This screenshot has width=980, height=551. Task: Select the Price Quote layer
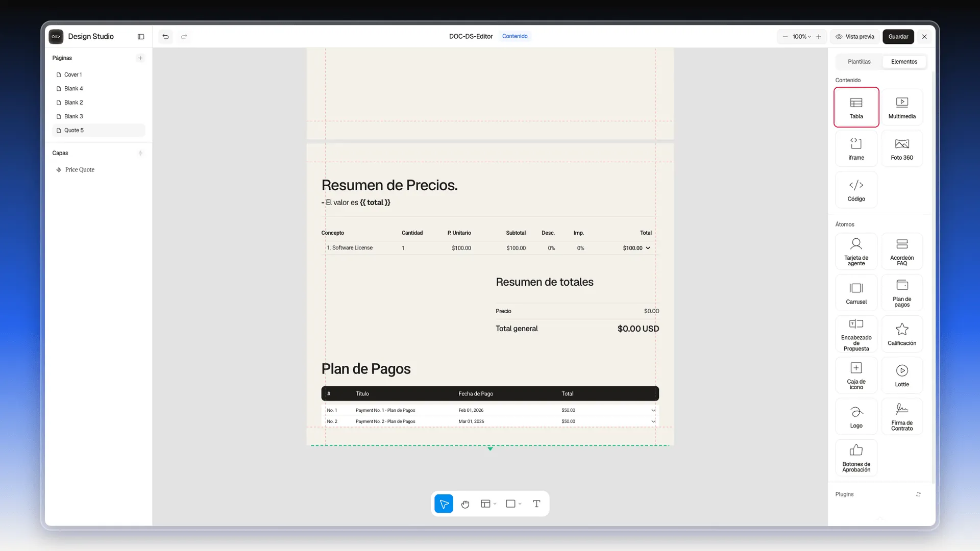99,169
